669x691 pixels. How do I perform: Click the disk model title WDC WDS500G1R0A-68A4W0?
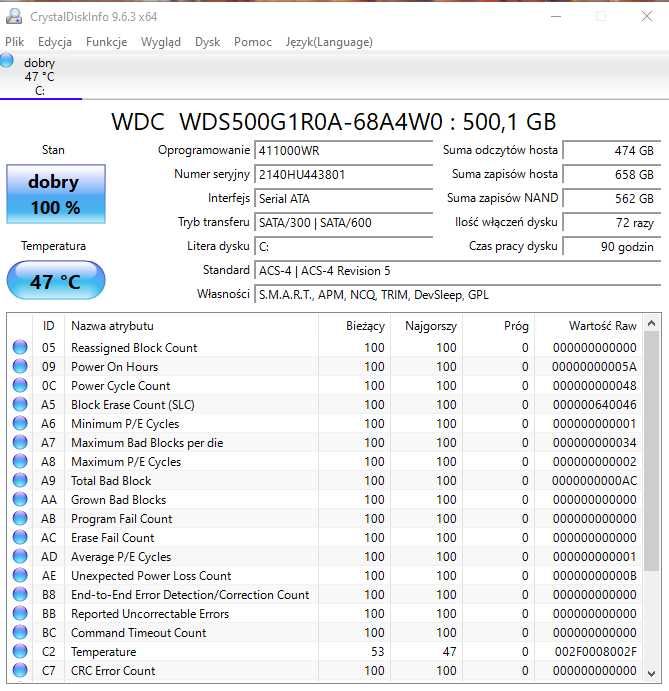pos(334,122)
